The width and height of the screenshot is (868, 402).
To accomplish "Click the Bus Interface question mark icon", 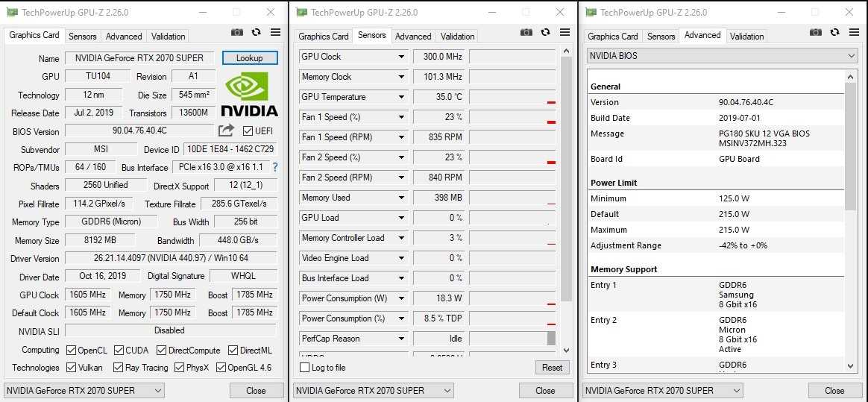I will pos(274,167).
